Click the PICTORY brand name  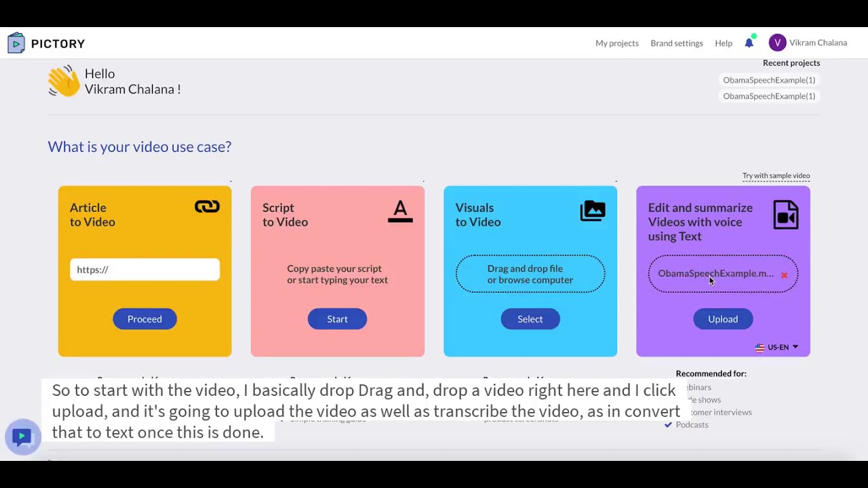[58, 44]
